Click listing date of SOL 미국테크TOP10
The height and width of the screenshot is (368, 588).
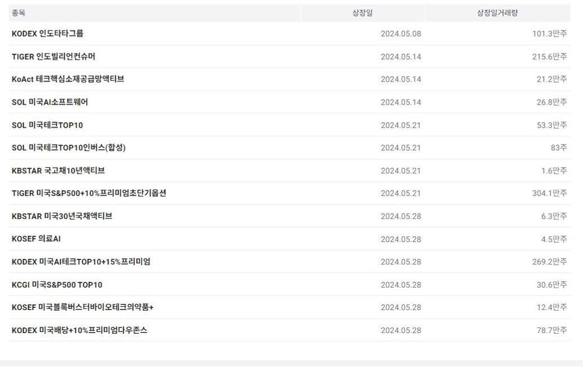click(401, 125)
